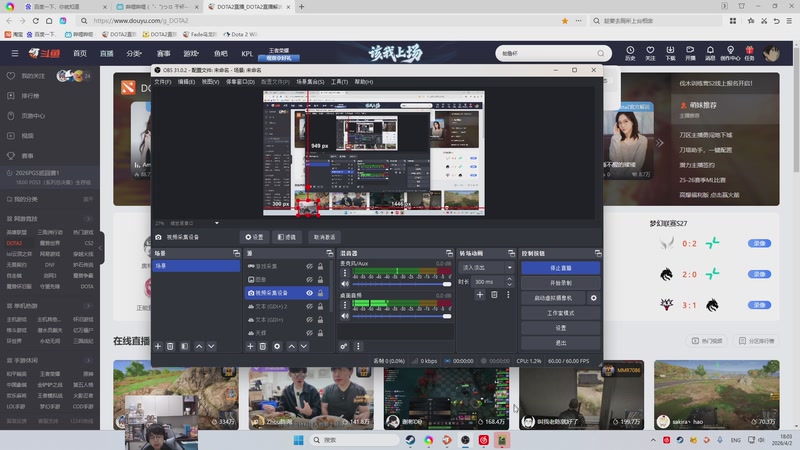Open advanced audio properties gears icon
This screenshot has width=800, height=450.
pyautogui.click(x=344, y=346)
